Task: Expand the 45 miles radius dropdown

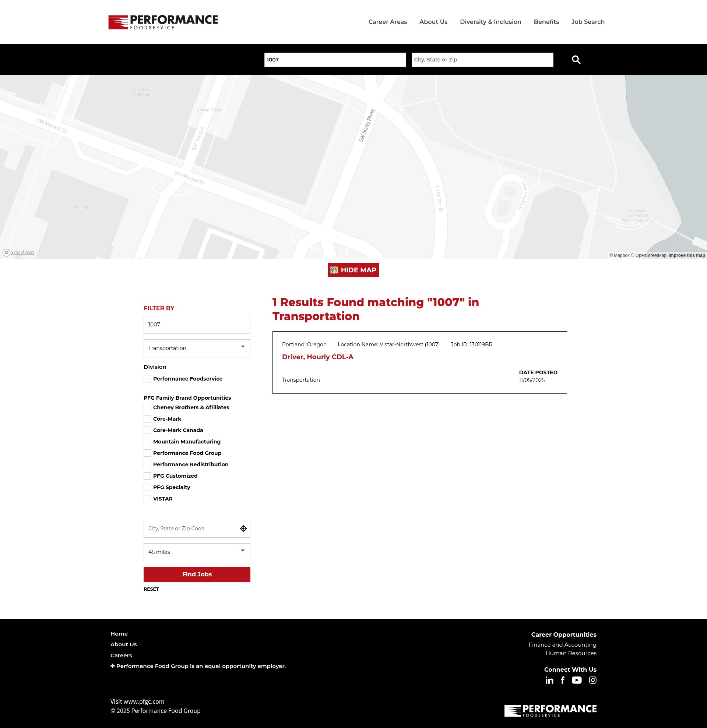Action: [x=197, y=552]
